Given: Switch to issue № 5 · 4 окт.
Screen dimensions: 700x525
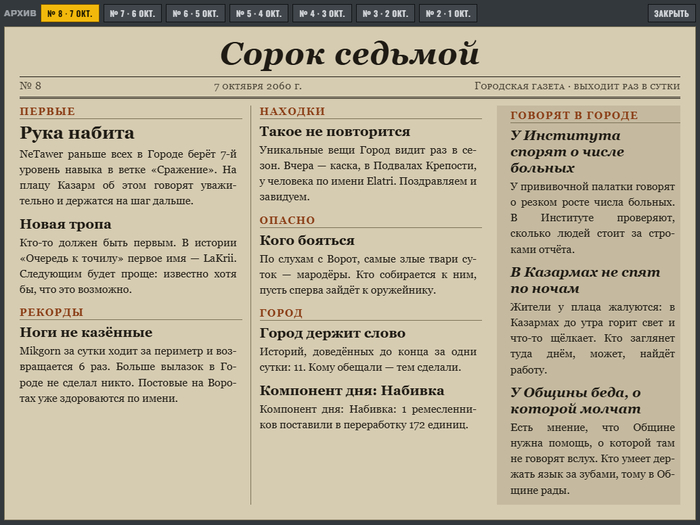Looking at the screenshot, I should [259, 13].
